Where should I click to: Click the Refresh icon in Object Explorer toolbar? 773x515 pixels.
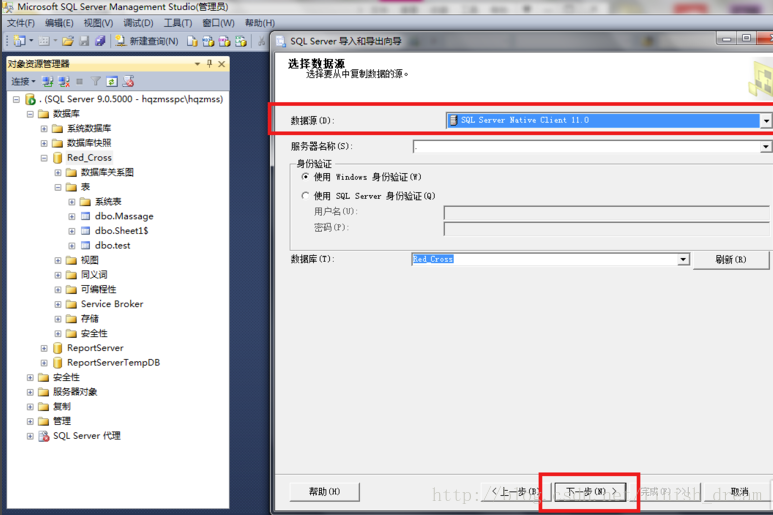click(x=112, y=81)
